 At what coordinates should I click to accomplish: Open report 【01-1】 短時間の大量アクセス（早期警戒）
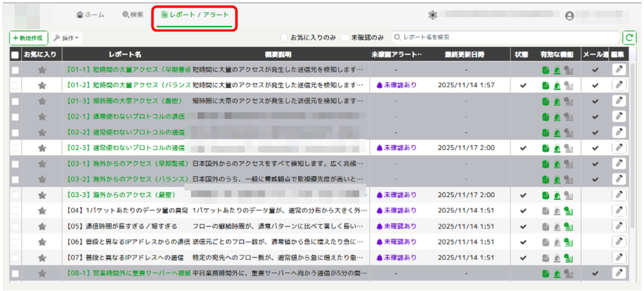coord(128,70)
